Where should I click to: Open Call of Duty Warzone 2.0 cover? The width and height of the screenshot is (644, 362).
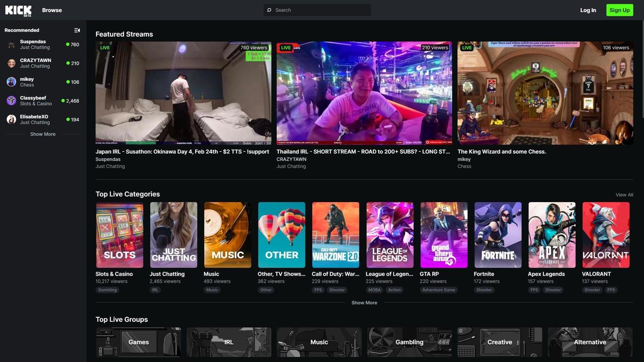[336, 235]
